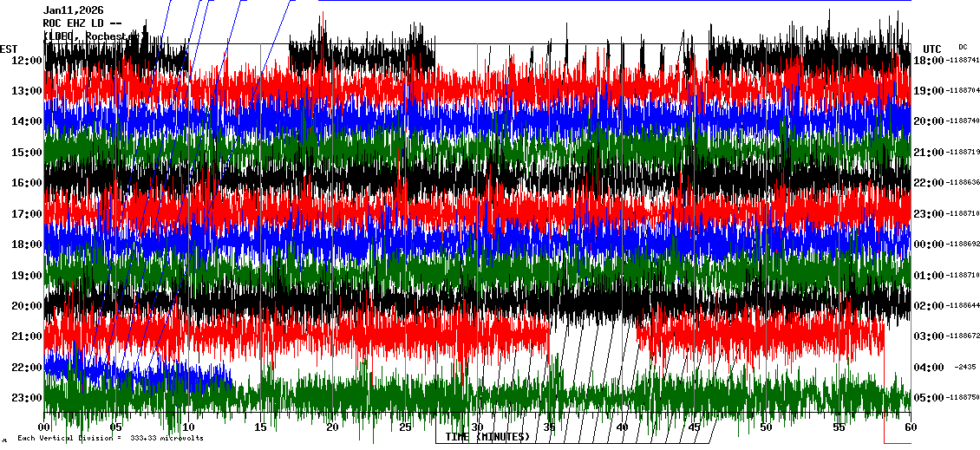Screen dimensions: 980x450
Task: Click the 04:00 UTC row label
Action: click(928, 368)
